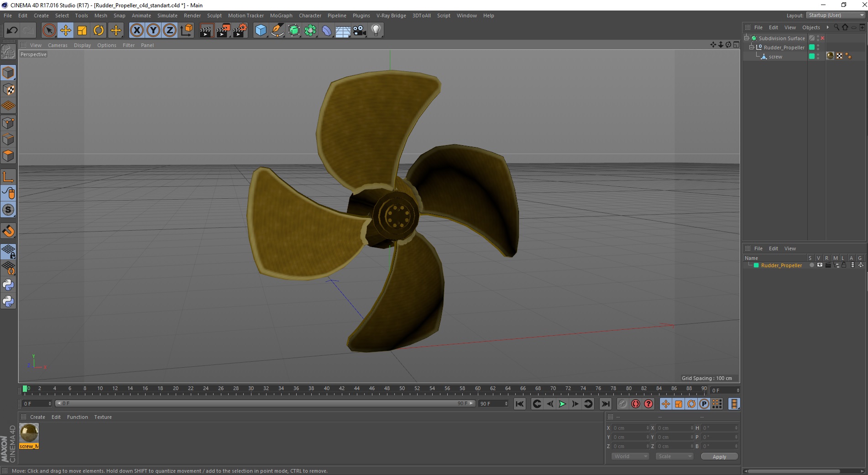Switch to Model mode in left palette
Image resolution: width=868 pixels, height=475 pixels.
[8, 73]
